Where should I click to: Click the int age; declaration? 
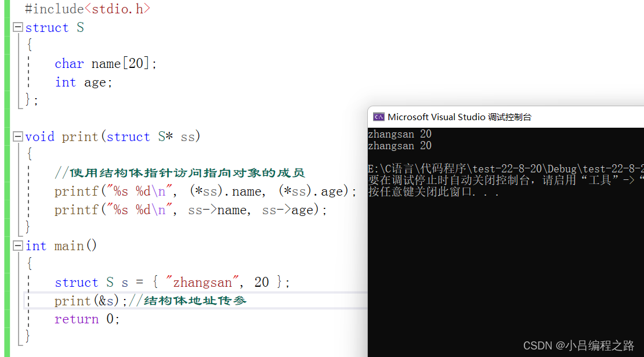(84, 82)
